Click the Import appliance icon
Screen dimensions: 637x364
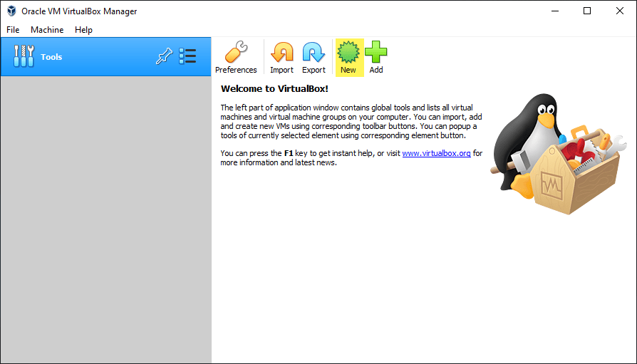(x=281, y=57)
